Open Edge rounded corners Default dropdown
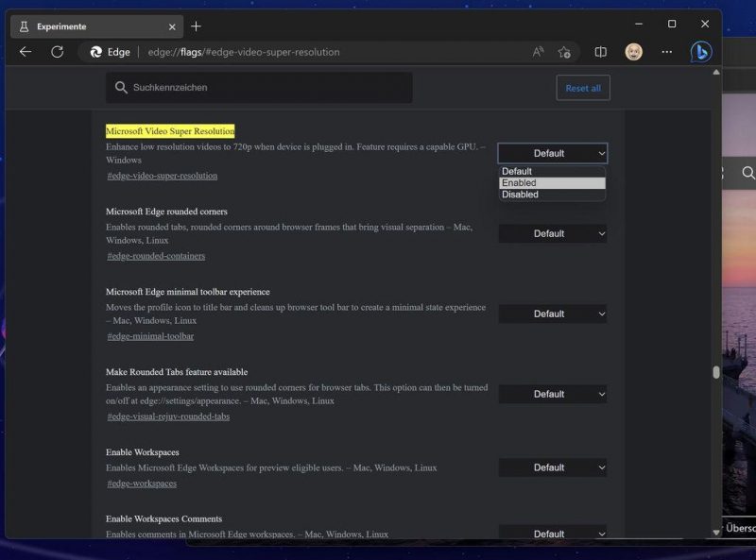This screenshot has width=756, height=560. pyautogui.click(x=553, y=233)
